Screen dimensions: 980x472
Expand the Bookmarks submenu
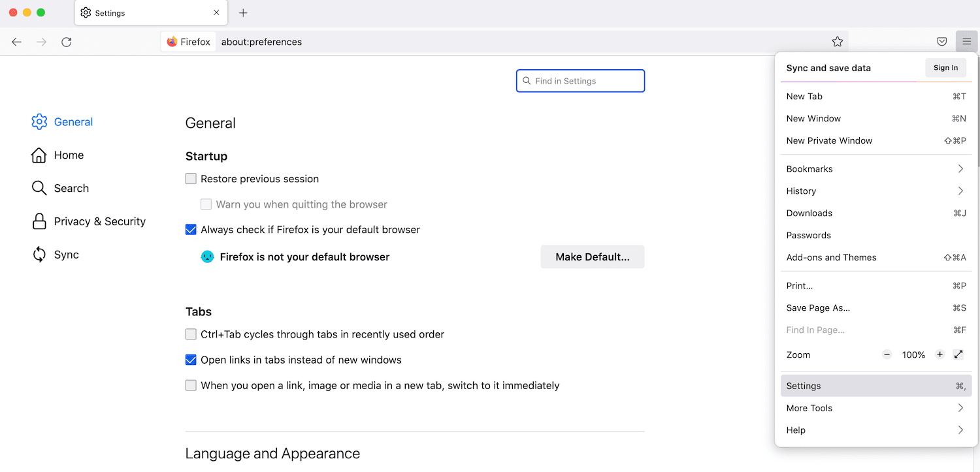(875, 169)
